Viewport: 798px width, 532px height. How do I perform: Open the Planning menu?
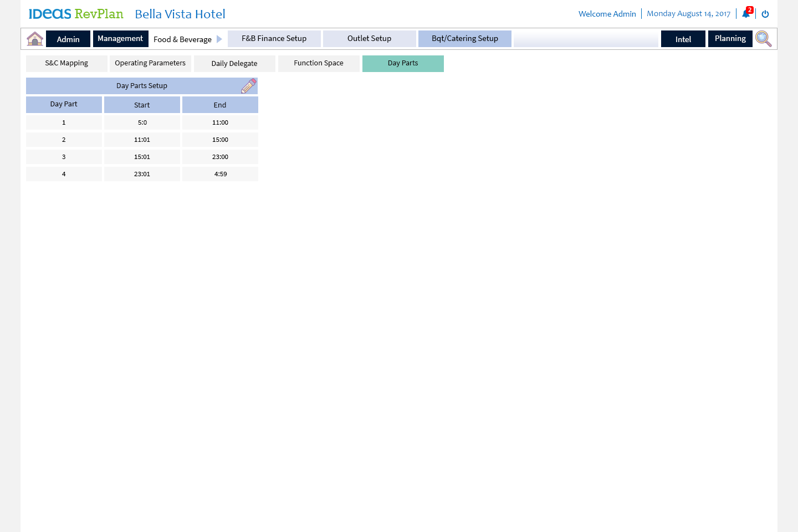[x=730, y=39]
